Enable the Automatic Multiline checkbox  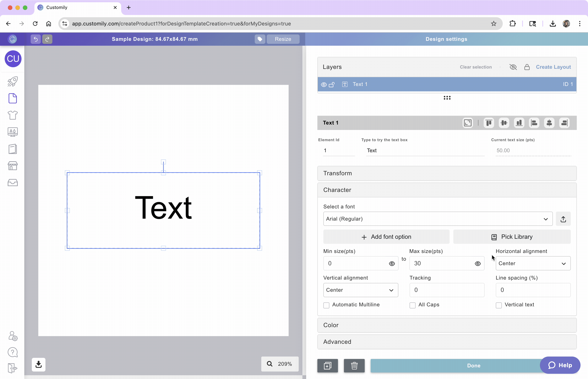[x=326, y=305]
